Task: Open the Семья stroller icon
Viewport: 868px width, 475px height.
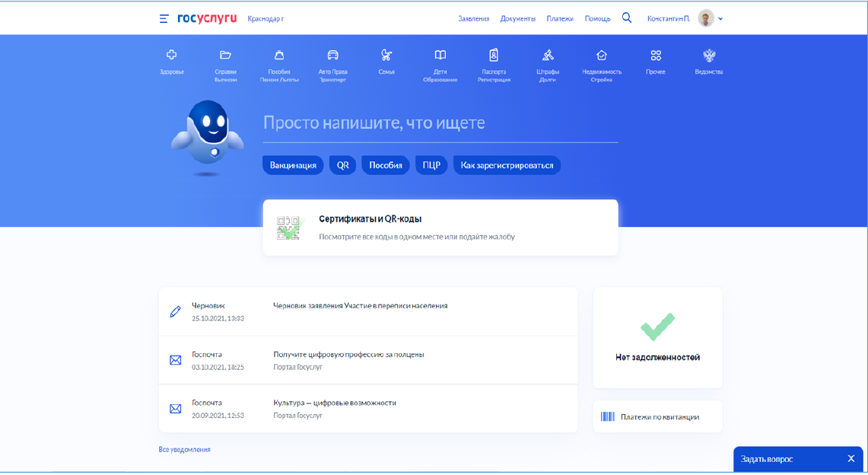Action: [386, 55]
